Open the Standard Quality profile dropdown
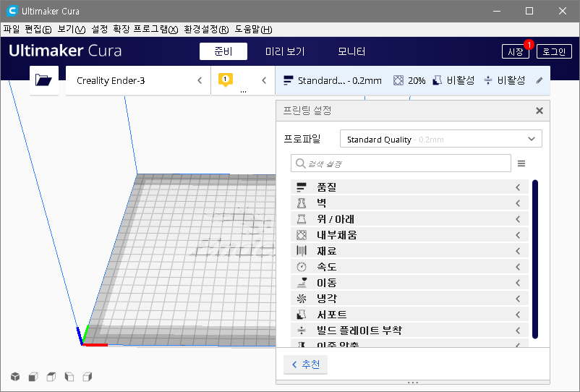 click(441, 139)
